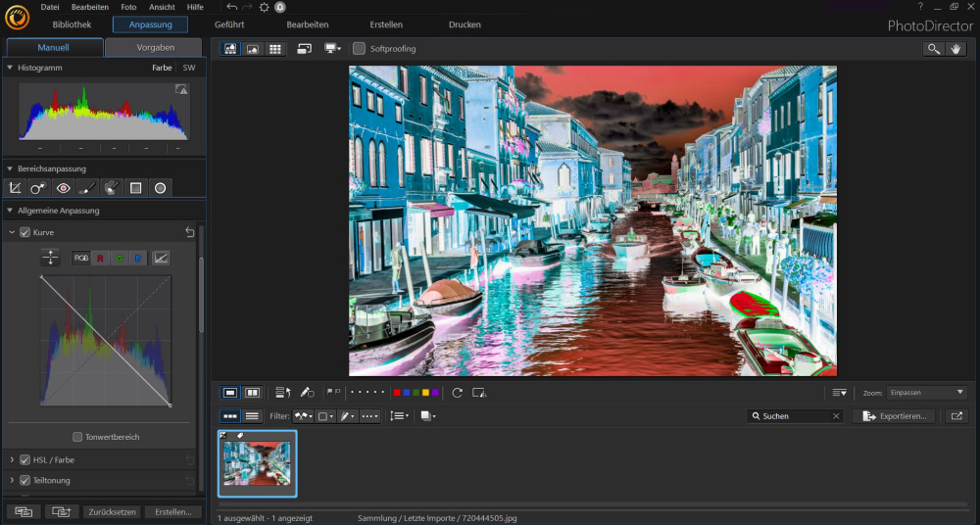Select the hand pan tool
This screenshot has width=980, height=525.
pyautogui.click(x=955, y=49)
